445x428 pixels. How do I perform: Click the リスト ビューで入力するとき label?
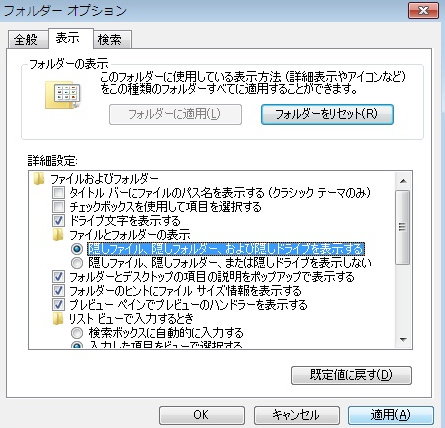pos(131,319)
